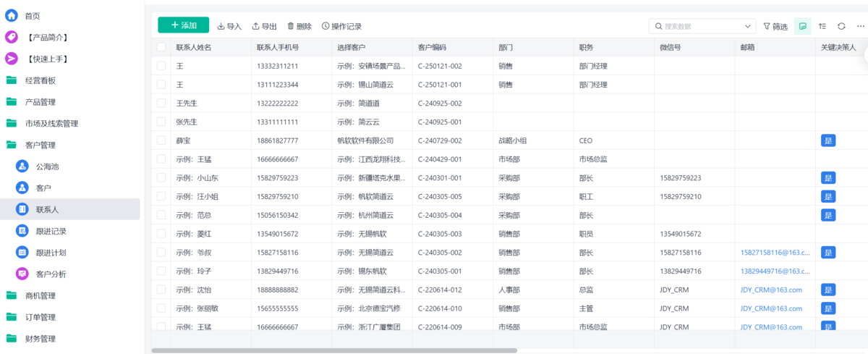Screen dimensions: 868x354
Task: Go to 首页 in the sidebar
Action: point(33,15)
